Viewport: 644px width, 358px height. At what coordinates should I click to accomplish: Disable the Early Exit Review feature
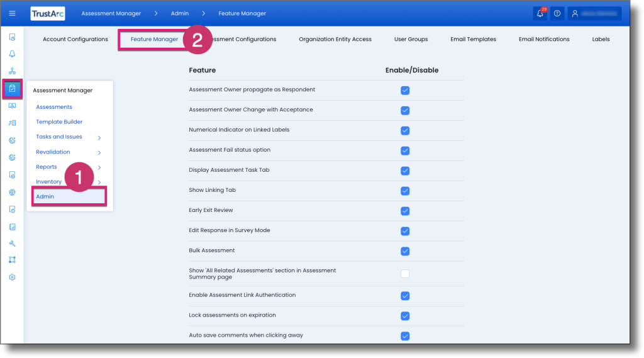[x=405, y=211]
